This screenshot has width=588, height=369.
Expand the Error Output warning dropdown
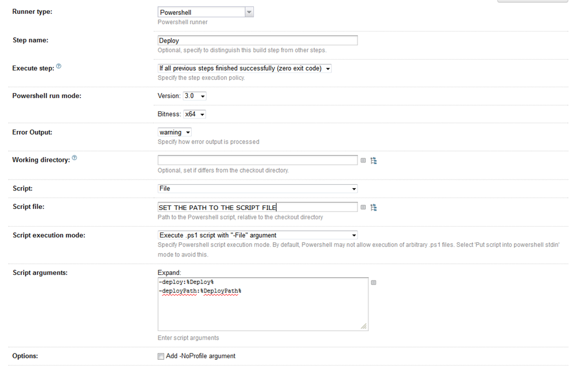(x=175, y=133)
